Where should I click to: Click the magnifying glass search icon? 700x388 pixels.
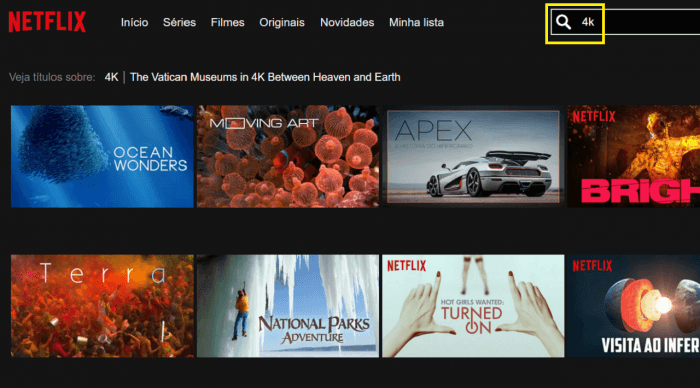tap(563, 22)
